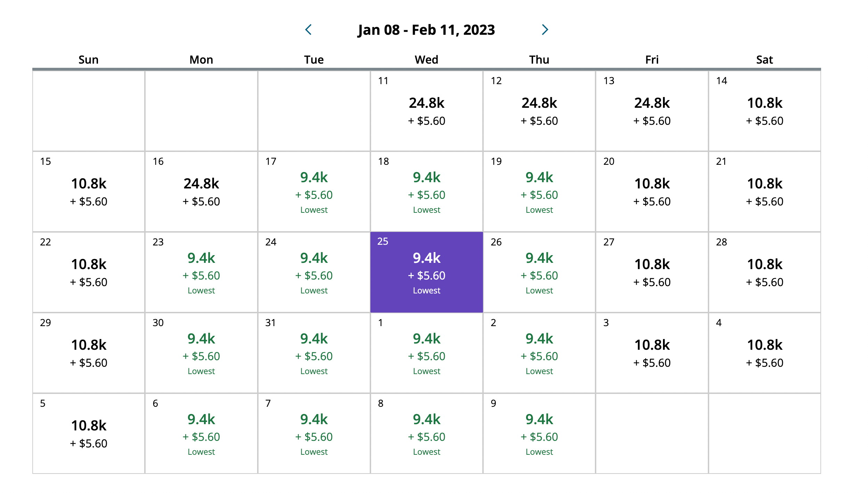Image resolution: width=868 pixels, height=493 pixels.
Task: Select February 1 lowest fare
Action: coord(426,353)
